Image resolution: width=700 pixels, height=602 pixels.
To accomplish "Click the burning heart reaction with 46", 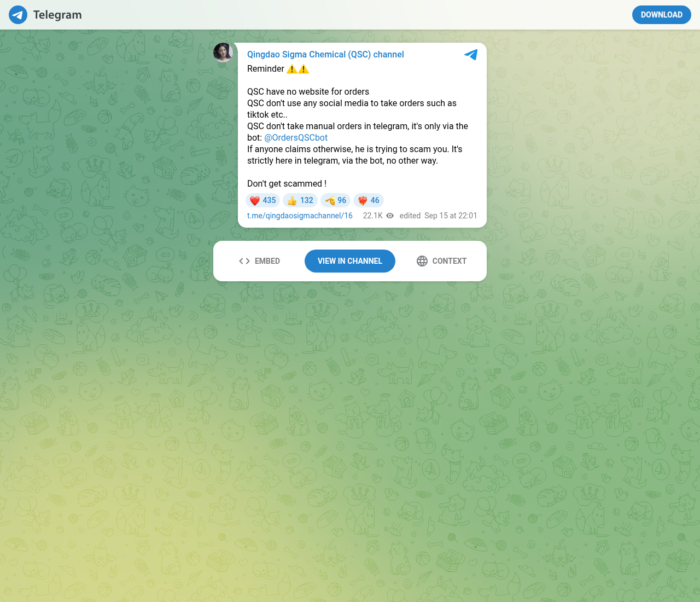I will (369, 200).
